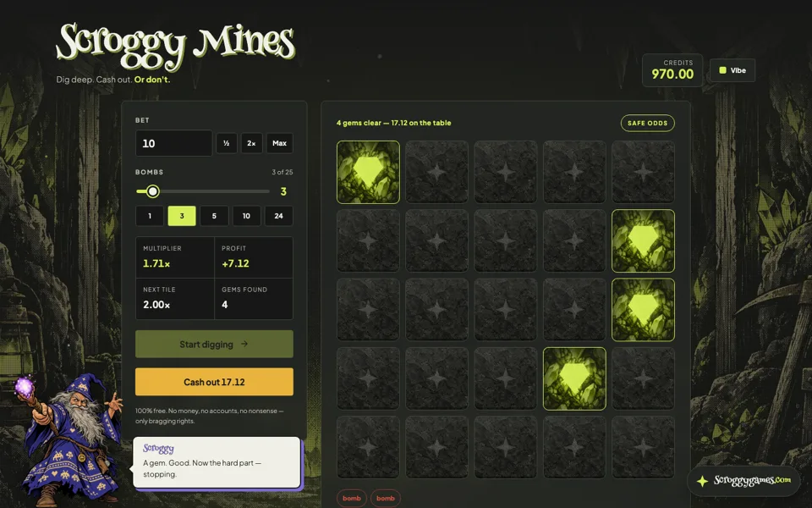
Task: Dig the tile in row 3, column 4
Action: click(574, 310)
